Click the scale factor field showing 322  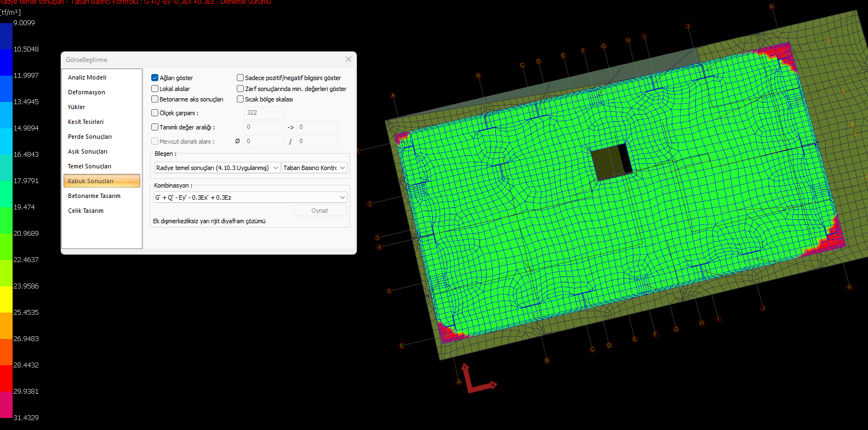pos(264,113)
